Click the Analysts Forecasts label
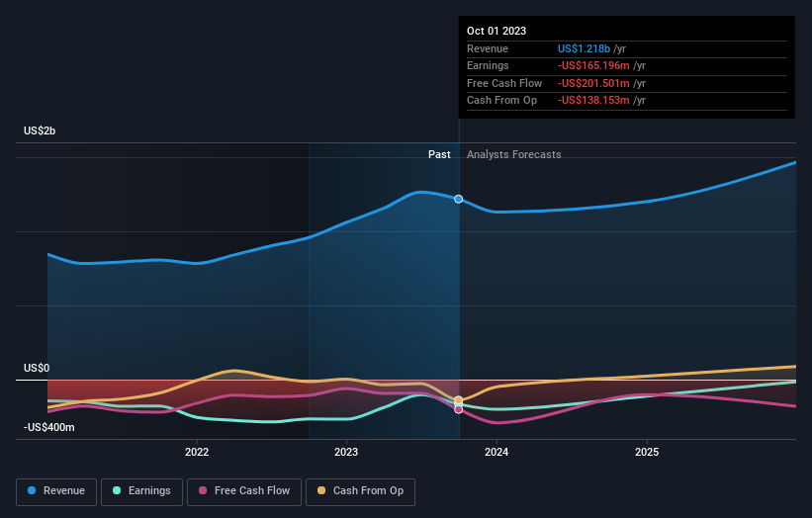Image resolution: width=812 pixels, height=518 pixels. point(513,154)
